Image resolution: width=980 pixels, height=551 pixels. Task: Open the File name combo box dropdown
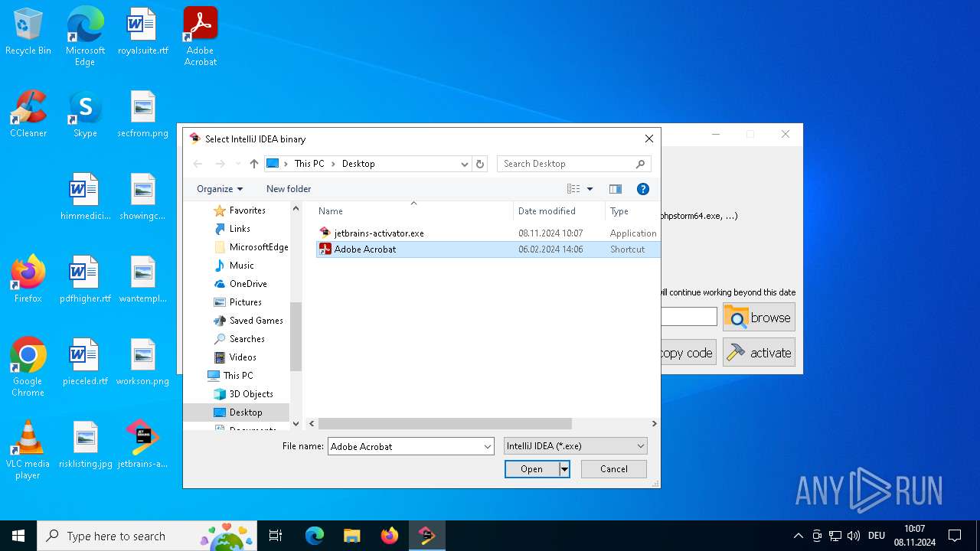click(488, 446)
